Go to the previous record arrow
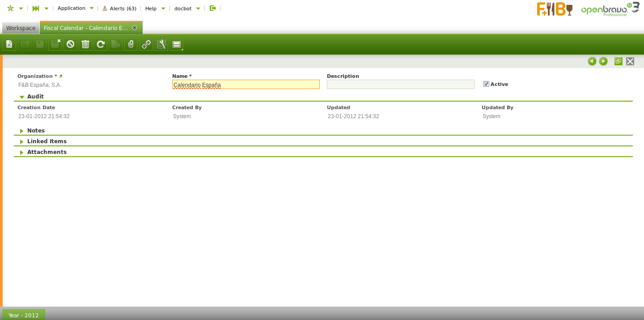644x320 pixels. (x=592, y=61)
